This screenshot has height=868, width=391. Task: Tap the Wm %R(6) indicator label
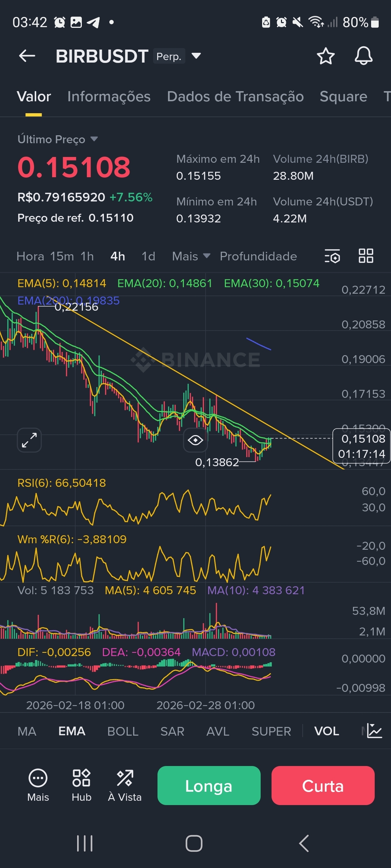coord(72,539)
